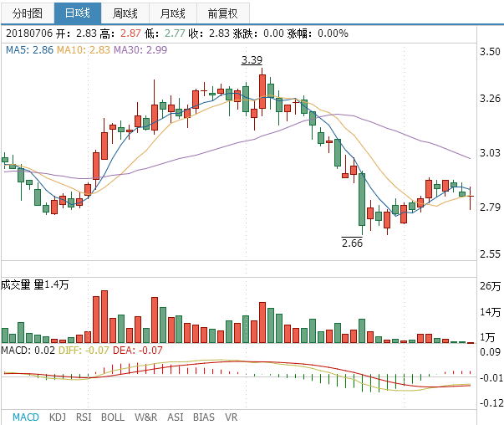
Task: Click the 收: 2.83 closing value
Action: tap(209, 33)
